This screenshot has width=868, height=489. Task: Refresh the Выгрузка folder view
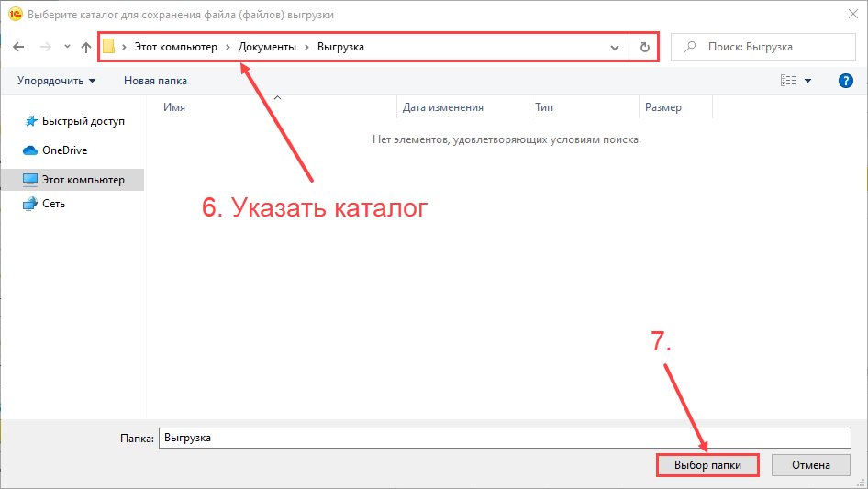tap(644, 47)
